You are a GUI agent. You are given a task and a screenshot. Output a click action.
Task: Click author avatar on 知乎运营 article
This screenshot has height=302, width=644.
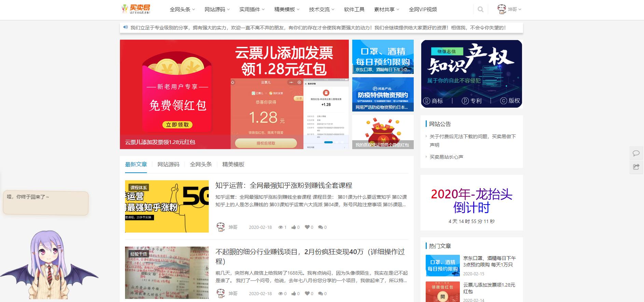click(x=221, y=227)
